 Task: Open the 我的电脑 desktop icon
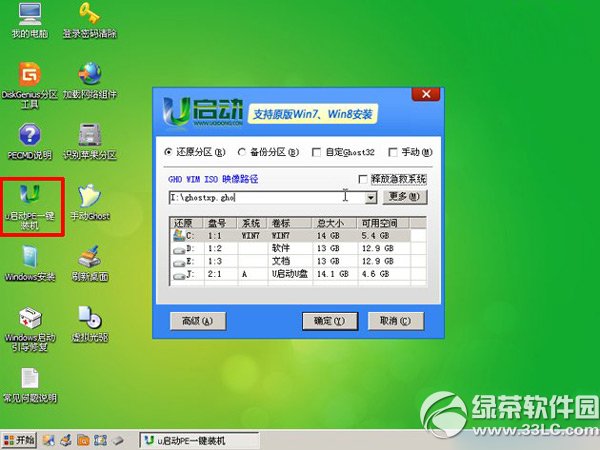click(x=29, y=20)
